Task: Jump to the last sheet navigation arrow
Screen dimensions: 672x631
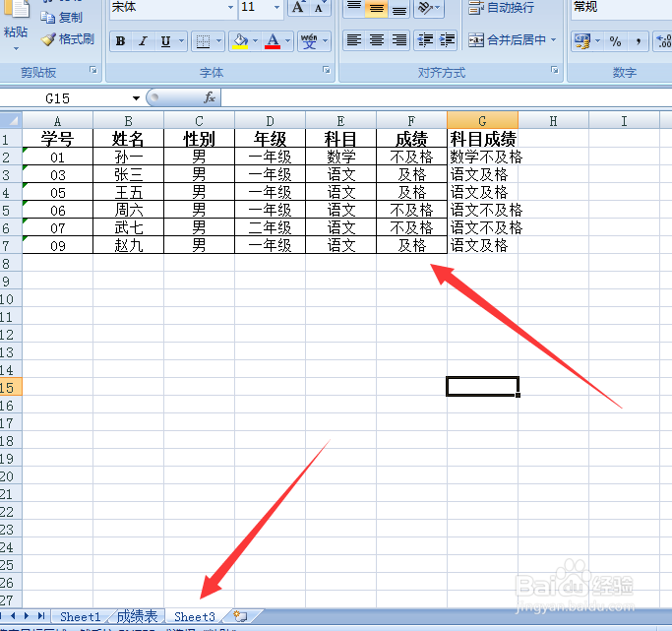Action: coord(41,616)
